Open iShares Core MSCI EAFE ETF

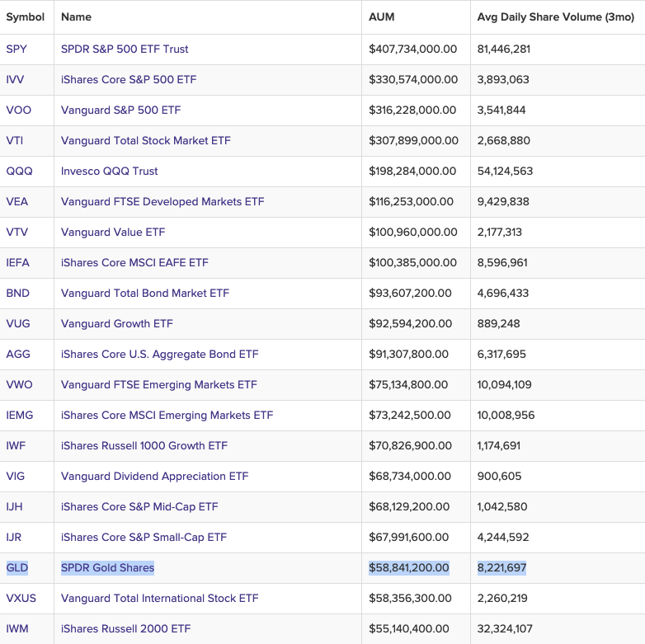tap(134, 262)
